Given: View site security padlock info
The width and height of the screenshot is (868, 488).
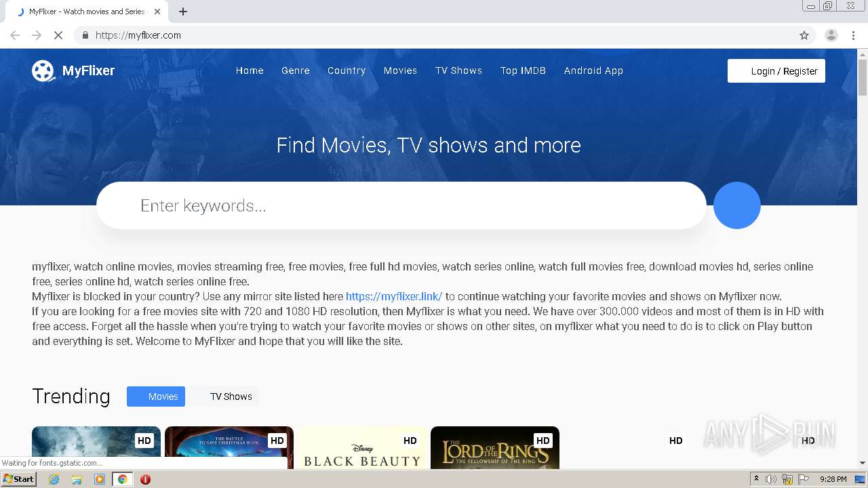Looking at the screenshot, I should tap(85, 35).
